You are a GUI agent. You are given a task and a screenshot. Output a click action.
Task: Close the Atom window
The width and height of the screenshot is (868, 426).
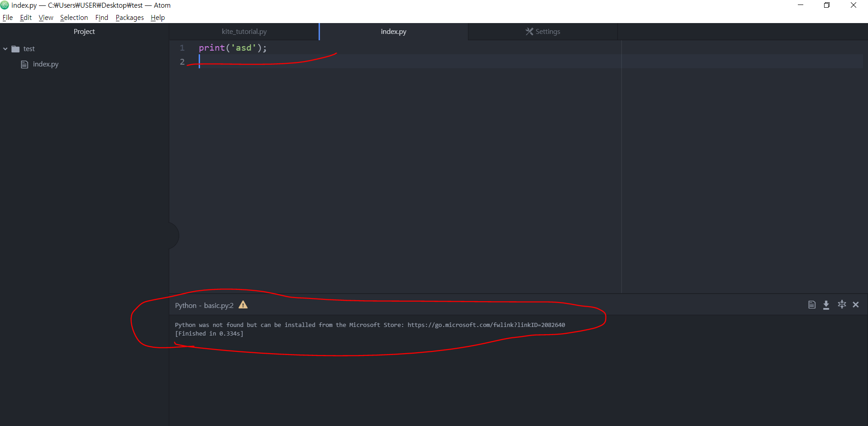(x=854, y=5)
